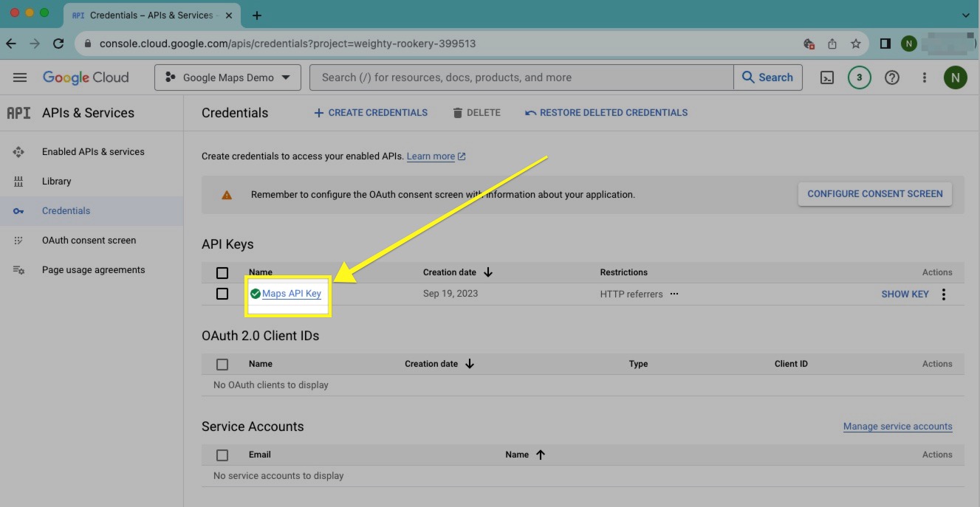The height and width of the screenshot is (507, 980).
Task: Follow the Learn more link
Action: [436, 156]
